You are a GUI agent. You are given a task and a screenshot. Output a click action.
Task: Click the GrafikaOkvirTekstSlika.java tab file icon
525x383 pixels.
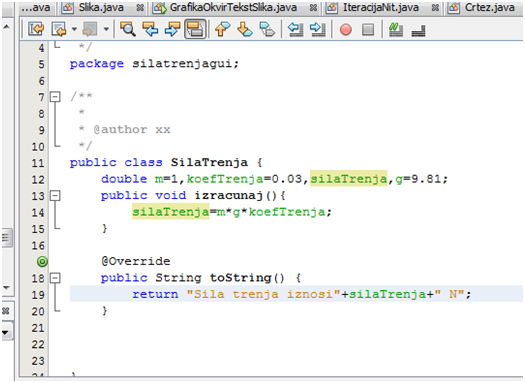[159, 8]
